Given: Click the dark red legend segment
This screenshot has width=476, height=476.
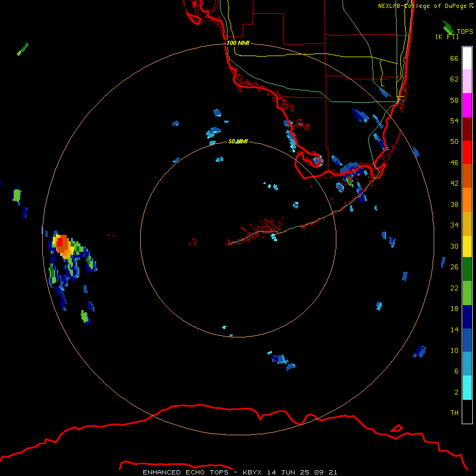Looking at the screenshot, I should pyautogui.click(x=467, y=129).
